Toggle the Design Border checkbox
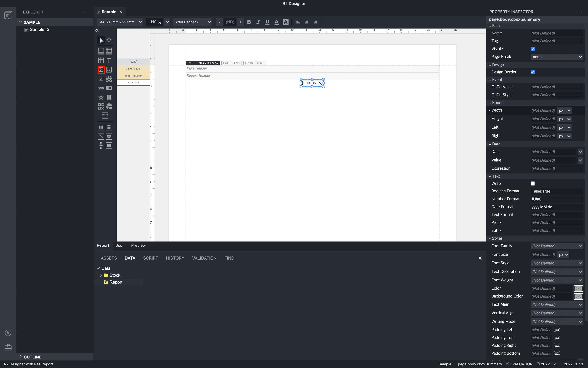588x368 pixels. pos(533,72)
